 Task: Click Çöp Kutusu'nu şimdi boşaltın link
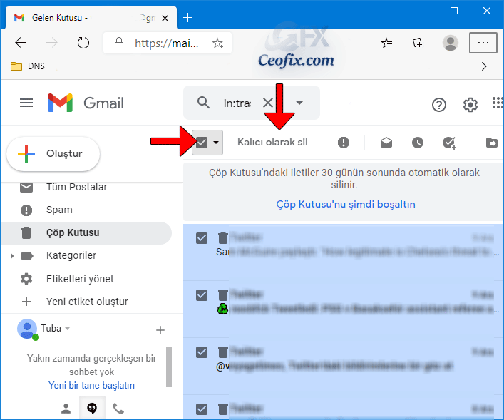346,204
